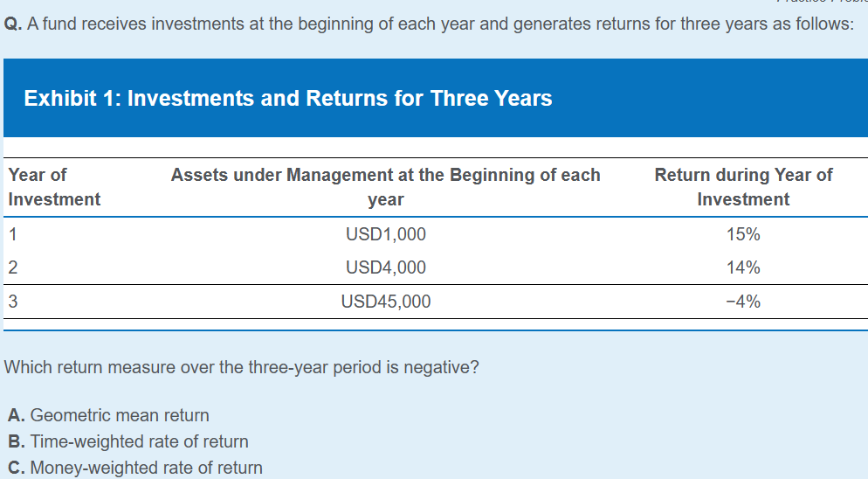
Task: Click the Year of Investment column header
Action: click(54, 187)
